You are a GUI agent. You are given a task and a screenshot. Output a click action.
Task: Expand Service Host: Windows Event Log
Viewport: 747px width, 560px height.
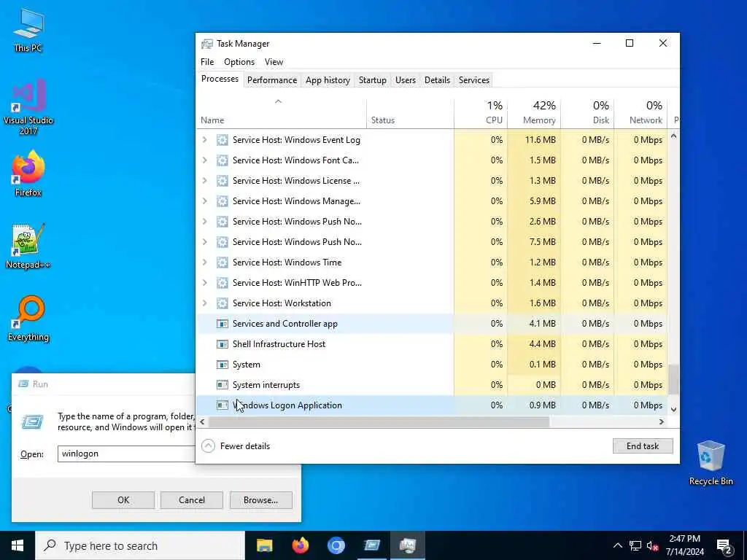(205, 140)
